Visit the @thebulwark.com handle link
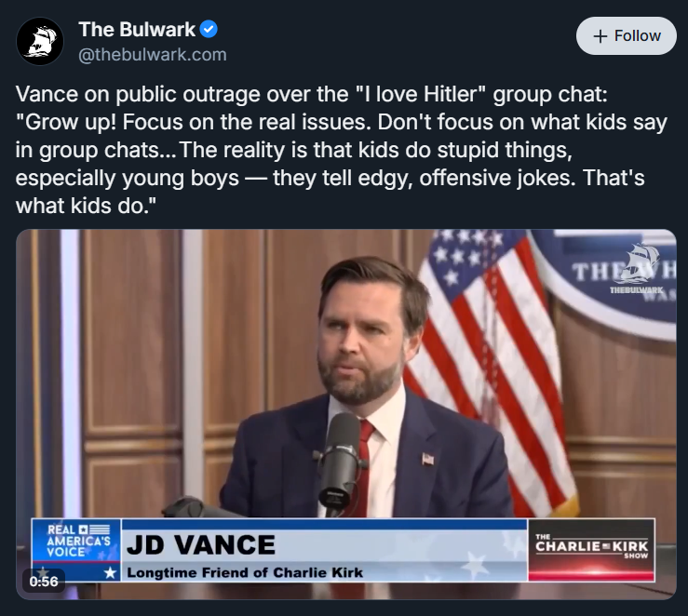688x616 pixels. [x=152, y=54]
